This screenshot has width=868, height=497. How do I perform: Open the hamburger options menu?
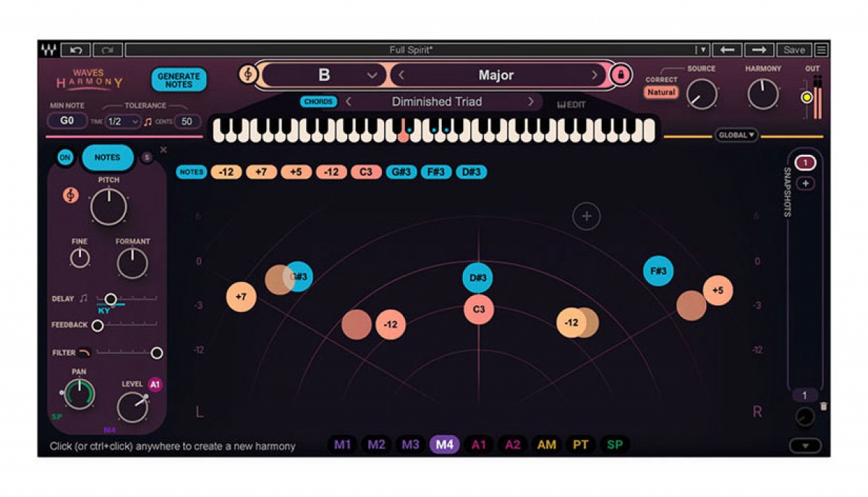click(821, 50)
